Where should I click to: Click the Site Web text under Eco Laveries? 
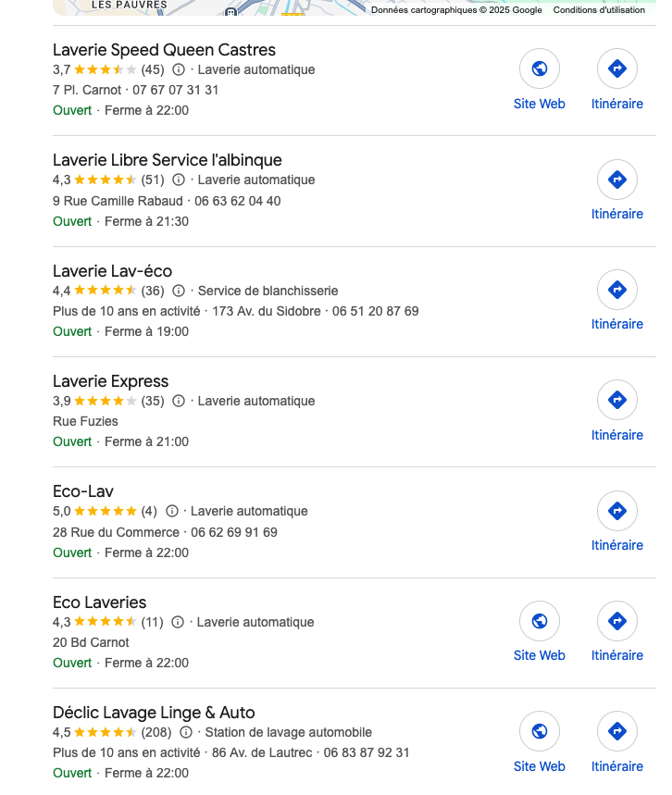pyautogui.click(x=540, y=655)
